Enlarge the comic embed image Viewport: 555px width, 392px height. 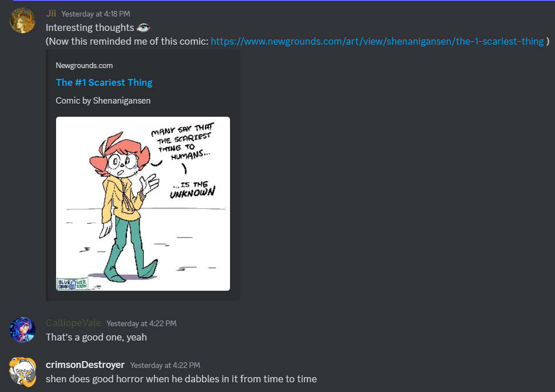[143, 204]
